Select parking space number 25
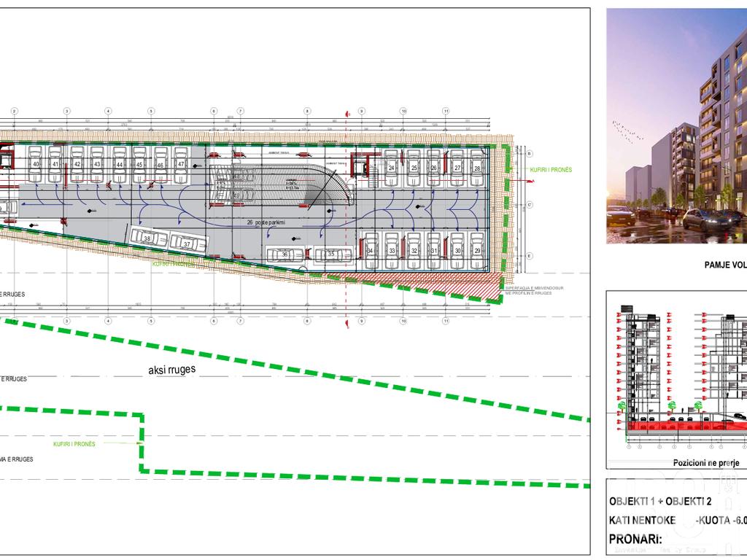 414,168
